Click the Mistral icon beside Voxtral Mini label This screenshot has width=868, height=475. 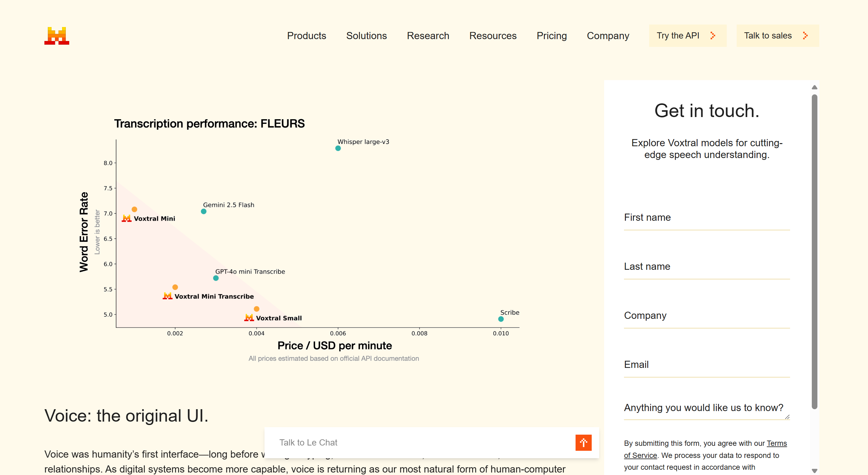click(x=126, y=218)
